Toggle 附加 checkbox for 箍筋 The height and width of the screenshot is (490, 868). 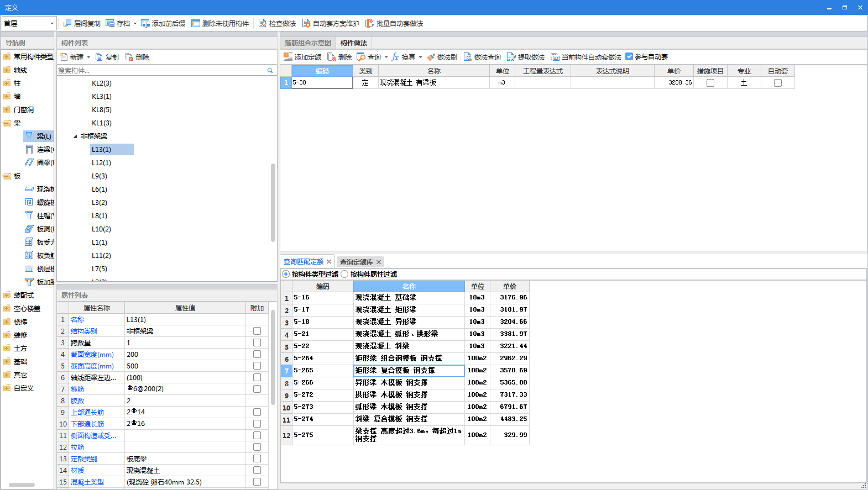coord(257,389)
